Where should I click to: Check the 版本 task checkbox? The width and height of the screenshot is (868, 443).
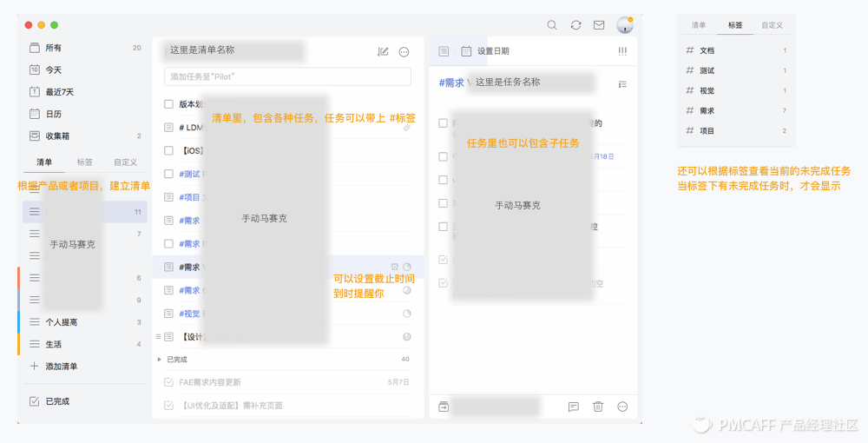coord(169,104)
